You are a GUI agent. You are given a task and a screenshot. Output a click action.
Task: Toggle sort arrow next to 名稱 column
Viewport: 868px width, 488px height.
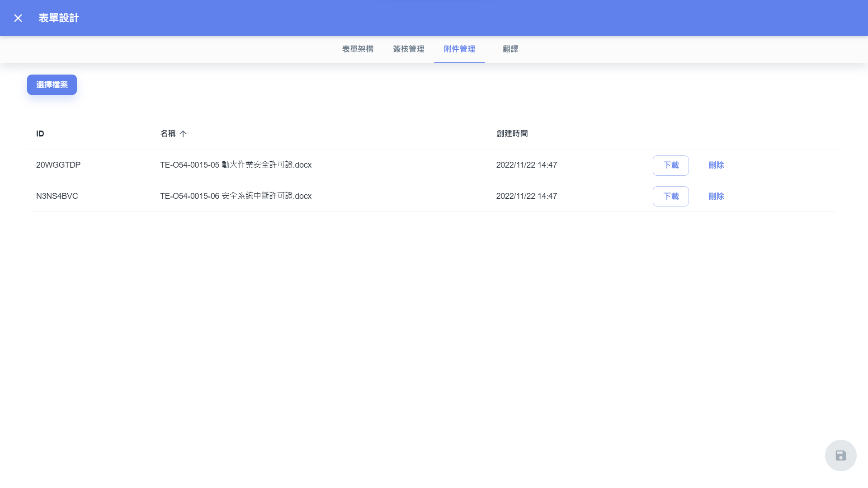(183, 134)
